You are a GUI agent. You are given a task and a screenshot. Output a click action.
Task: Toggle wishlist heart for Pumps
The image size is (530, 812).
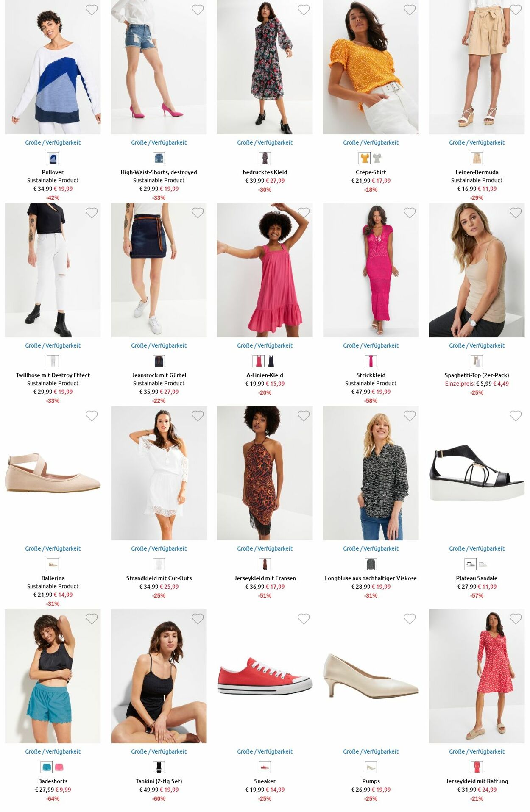410,619
